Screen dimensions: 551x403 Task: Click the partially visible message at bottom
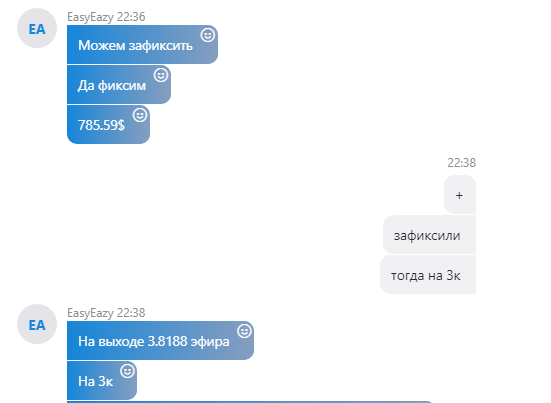tap(249, 402)
